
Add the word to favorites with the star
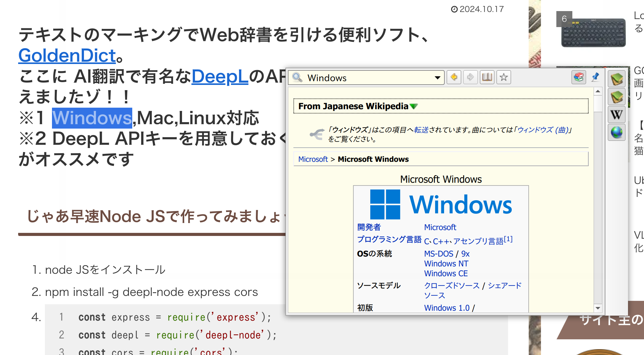point(503,77)
